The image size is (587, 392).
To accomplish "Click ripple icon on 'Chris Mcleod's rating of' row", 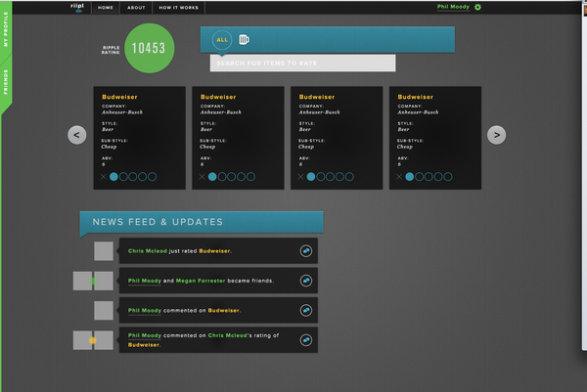I will [x=306, y=340].
